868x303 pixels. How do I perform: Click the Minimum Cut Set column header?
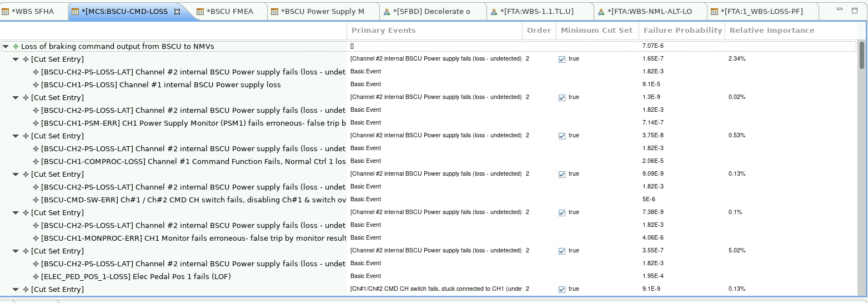(x=597, y=31)
